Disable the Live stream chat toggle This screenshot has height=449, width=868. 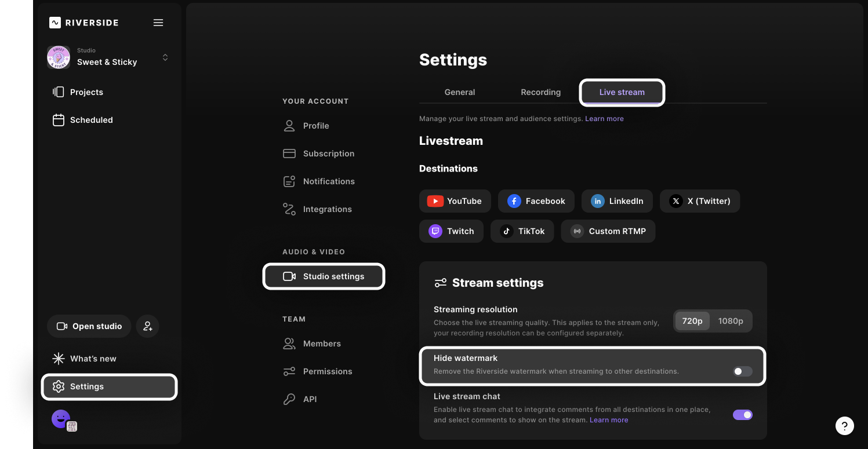(742, 415)
